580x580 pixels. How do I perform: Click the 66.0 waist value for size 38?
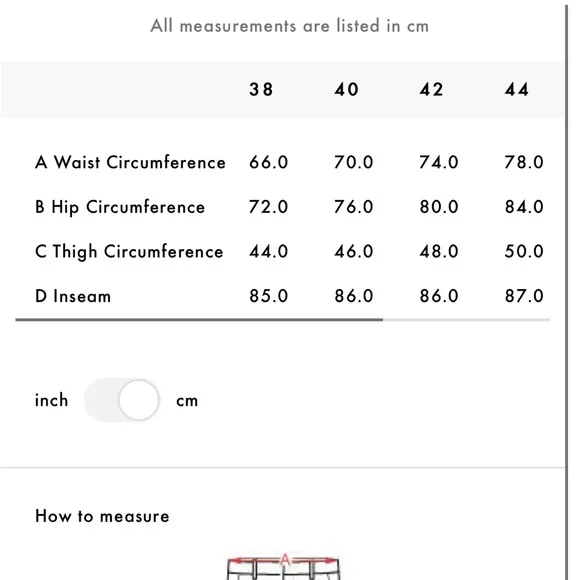(x=269, y=162)
